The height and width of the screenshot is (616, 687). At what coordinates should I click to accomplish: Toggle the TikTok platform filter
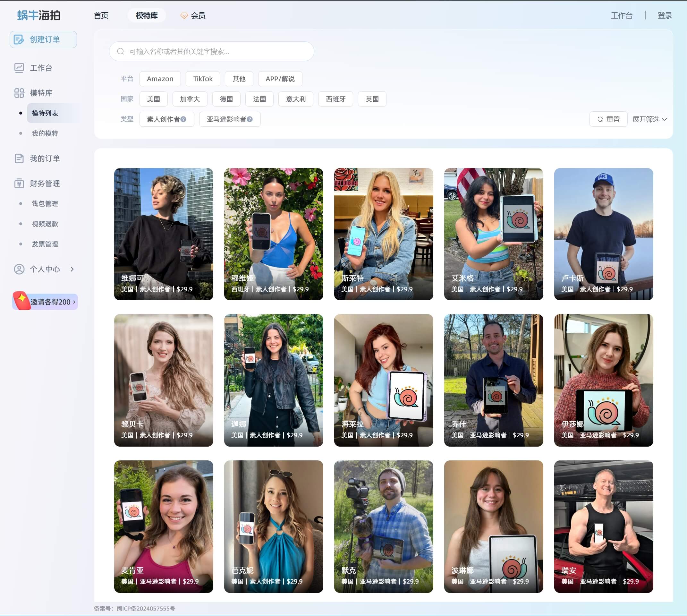(x=203, y=79)
